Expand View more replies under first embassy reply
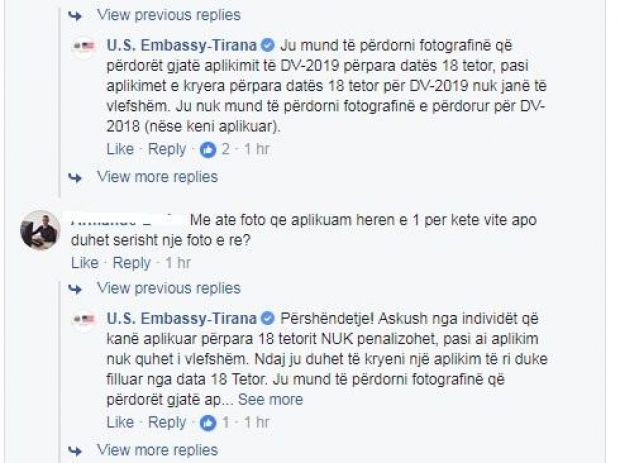620x463 pixels. pyautogui.click(x=156, y=177)
